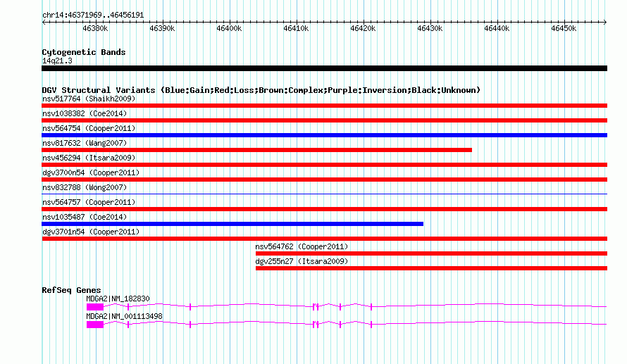Click the red bar for nsv564757
The width and height of the screenshot is (627, 364).
click(x=324, y=209)
